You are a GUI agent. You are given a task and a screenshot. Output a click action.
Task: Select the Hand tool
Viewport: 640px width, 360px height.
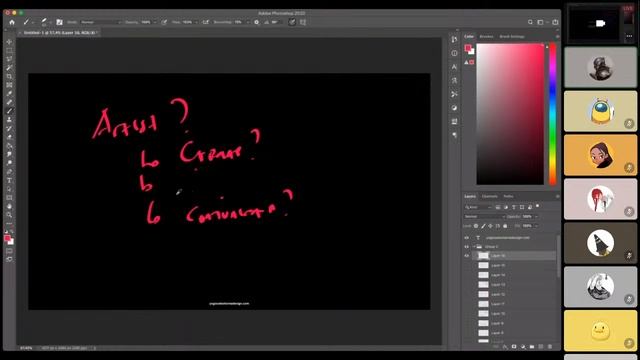[9, 206]
